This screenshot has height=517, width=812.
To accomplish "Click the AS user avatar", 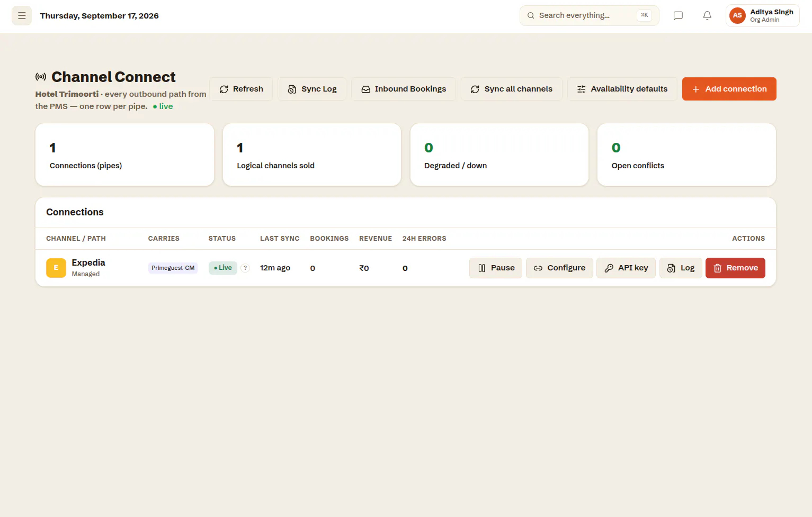I will tap(737, 15).
